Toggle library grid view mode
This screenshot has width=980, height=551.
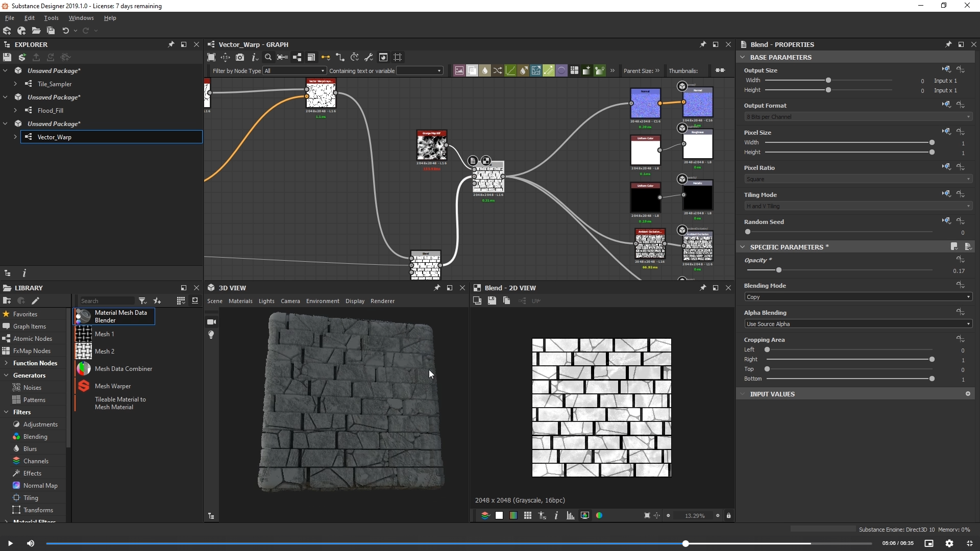click(181, 301)
